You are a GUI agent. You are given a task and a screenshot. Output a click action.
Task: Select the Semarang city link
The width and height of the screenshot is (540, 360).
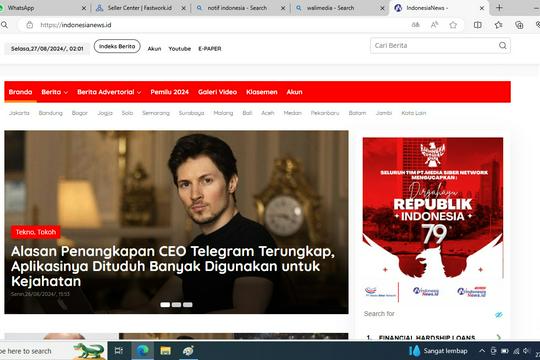(156, 113)
